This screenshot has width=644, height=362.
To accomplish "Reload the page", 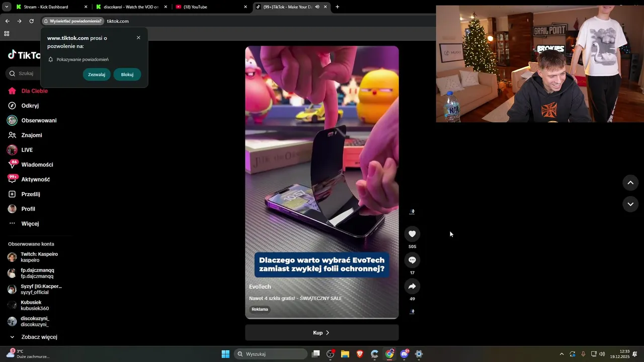I will (x=31, y=21).
